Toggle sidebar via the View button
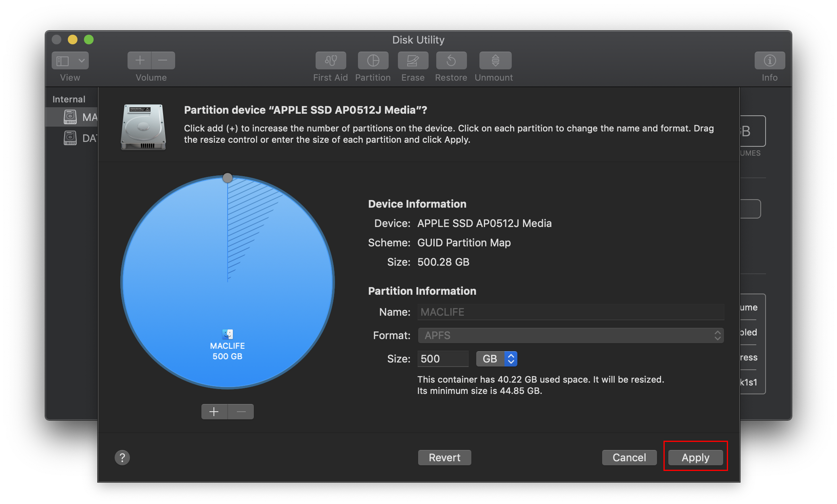837x504 pixels. [63, 60]
